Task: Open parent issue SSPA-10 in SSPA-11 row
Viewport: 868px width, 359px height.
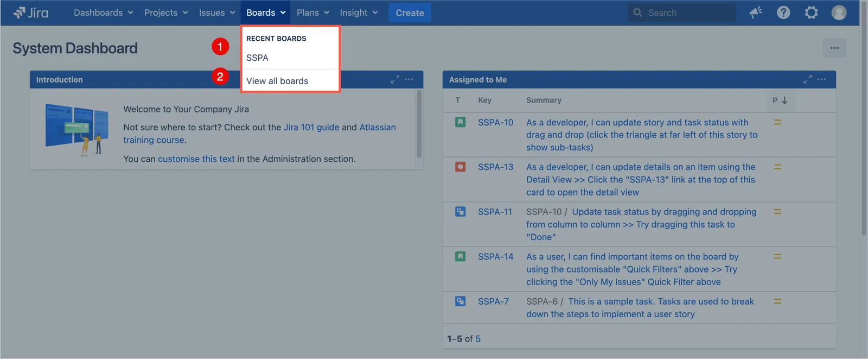Action: [544, 212]
